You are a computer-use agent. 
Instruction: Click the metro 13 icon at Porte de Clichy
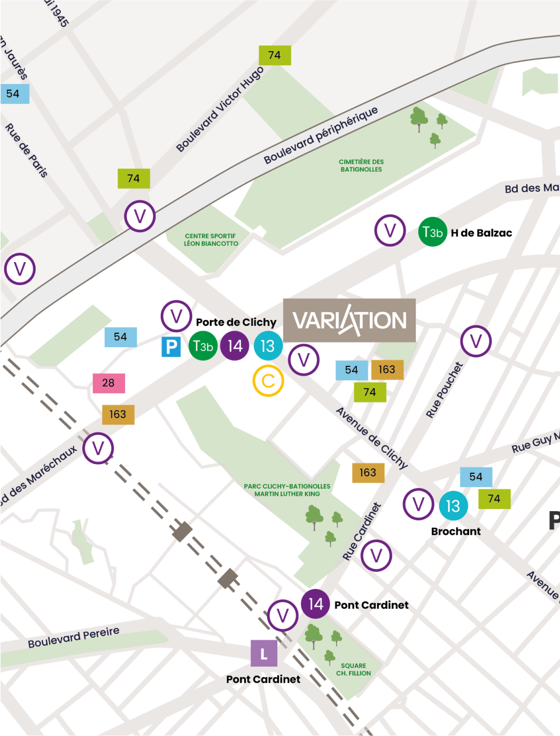(x=268, y=346)
